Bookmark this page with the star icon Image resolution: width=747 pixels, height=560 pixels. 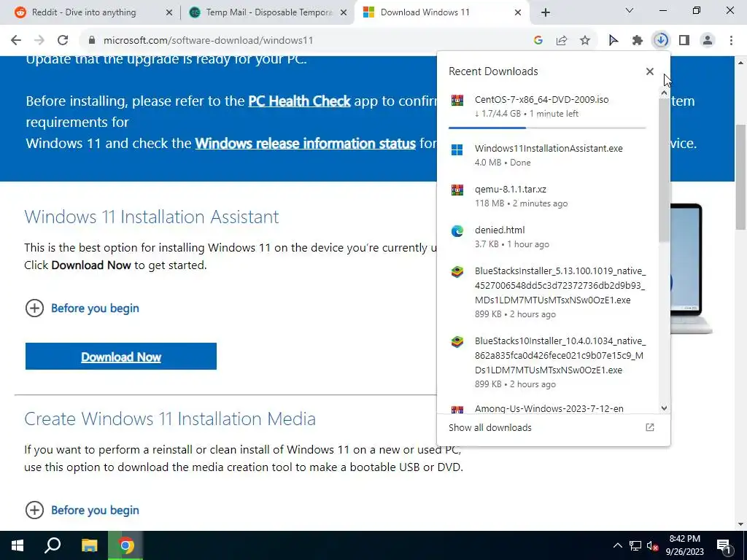click(x=585, y=41)
